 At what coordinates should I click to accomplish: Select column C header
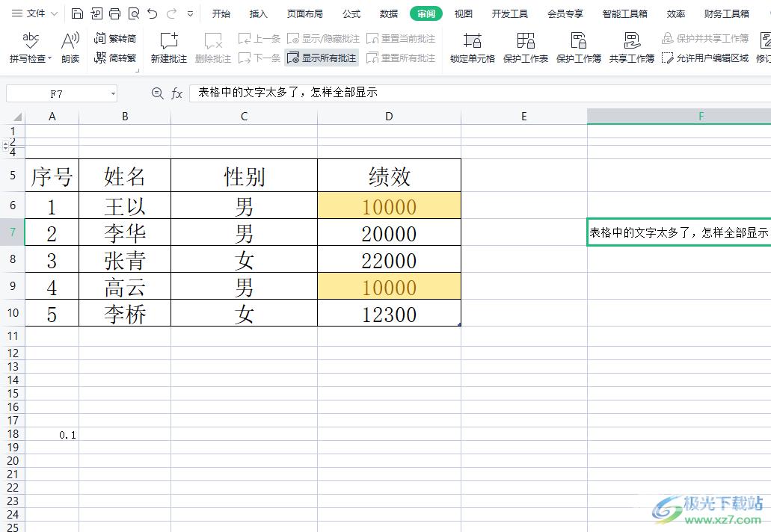point(244,117)
